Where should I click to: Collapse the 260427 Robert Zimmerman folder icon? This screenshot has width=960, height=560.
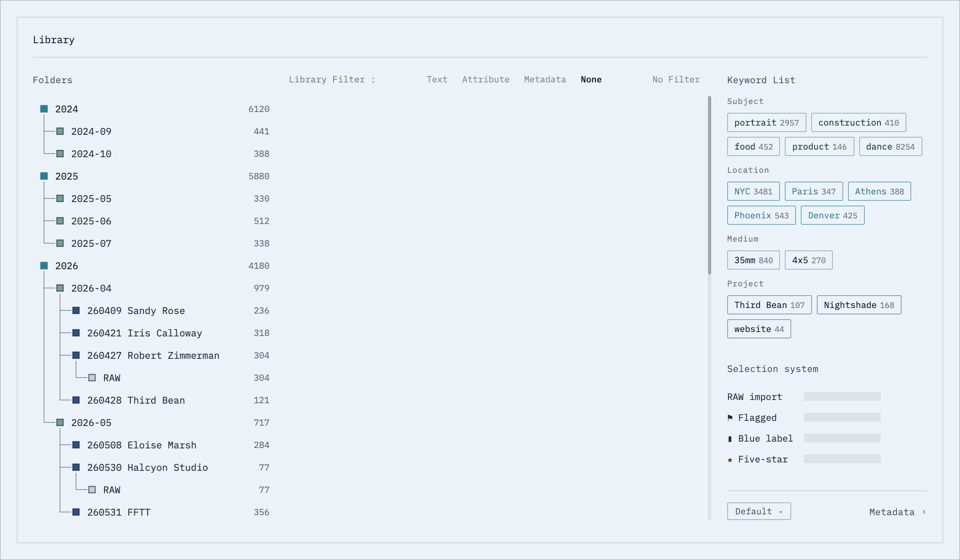pyautogui.click(x=76, y=355)
